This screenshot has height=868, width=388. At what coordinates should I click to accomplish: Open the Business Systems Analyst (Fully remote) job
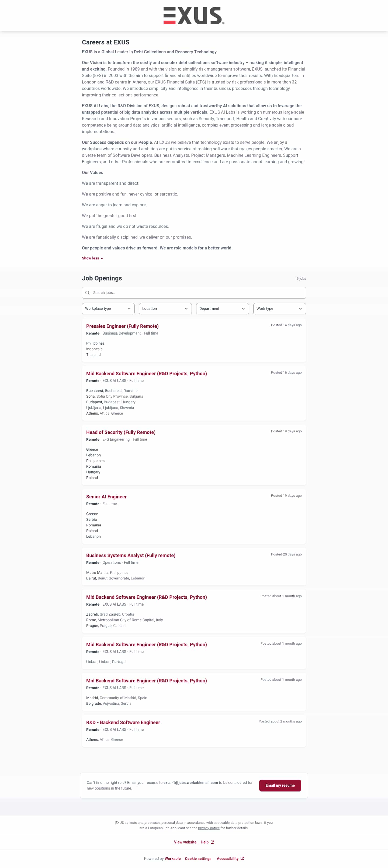coord(131,555)
